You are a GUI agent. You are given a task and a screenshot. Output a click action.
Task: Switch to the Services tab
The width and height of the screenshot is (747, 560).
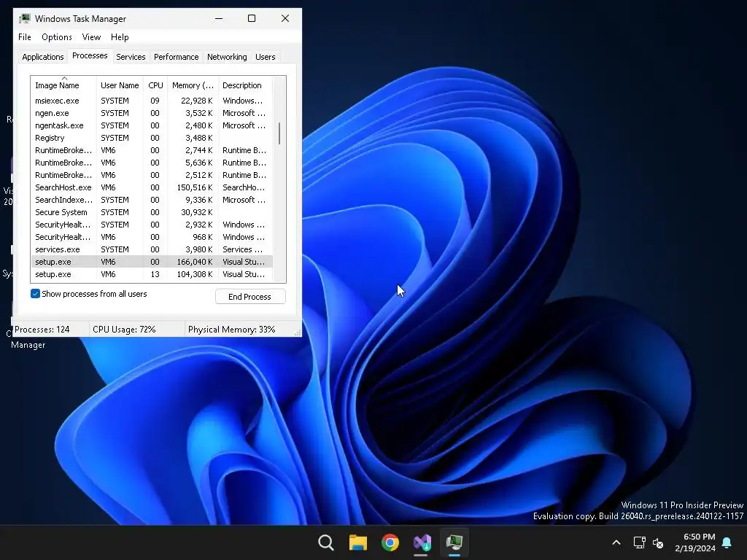tap(131, 57)
